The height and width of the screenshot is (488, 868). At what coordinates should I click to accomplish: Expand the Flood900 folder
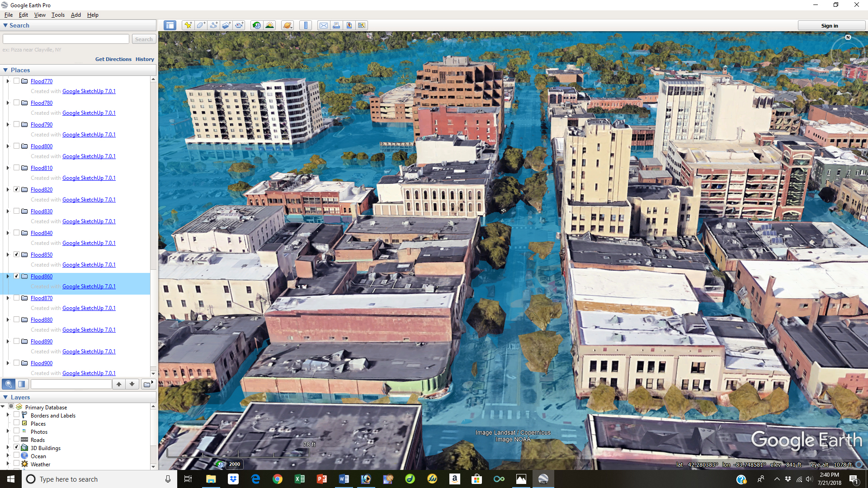click(8, 363)
